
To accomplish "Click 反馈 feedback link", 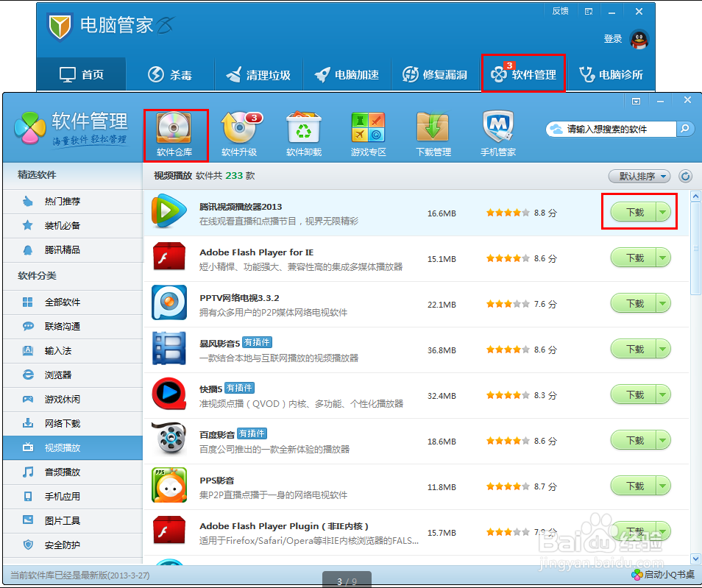I will point(560,11).
